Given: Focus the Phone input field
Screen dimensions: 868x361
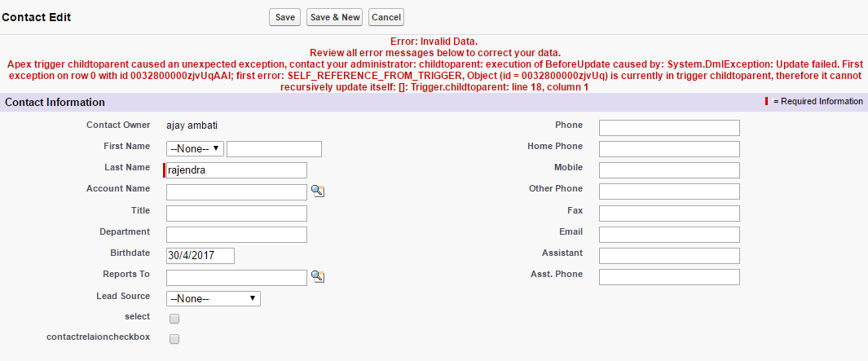Looking at the screenshot, I should point(669,128).
